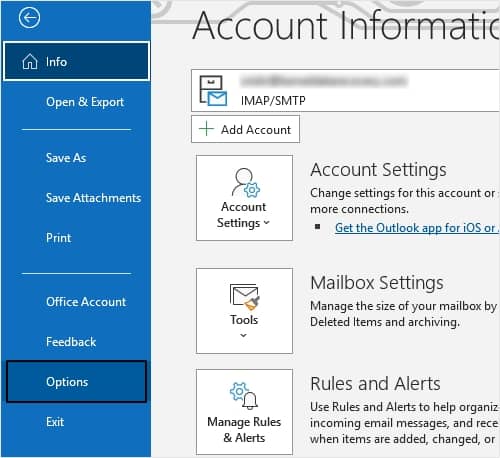Click the Tools mailbox cleanup icon
This screenshot has height=458, width=500.
click(244, 297)
